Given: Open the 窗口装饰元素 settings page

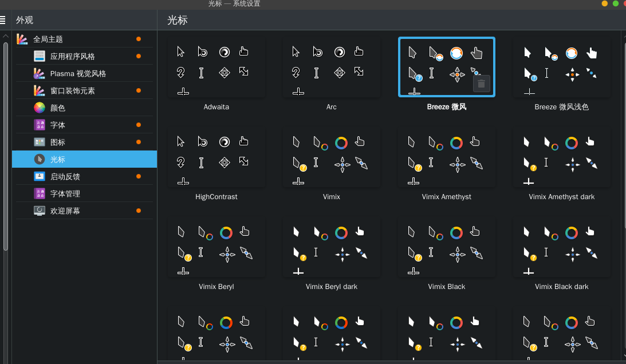Looking at the screenshot, I should tap(73, 90).
